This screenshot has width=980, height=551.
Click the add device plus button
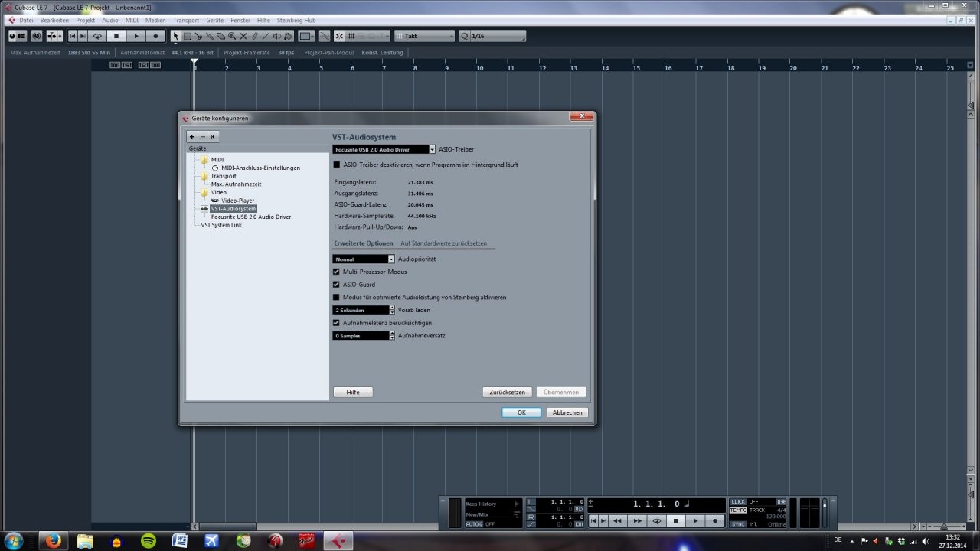coord(191,136)
